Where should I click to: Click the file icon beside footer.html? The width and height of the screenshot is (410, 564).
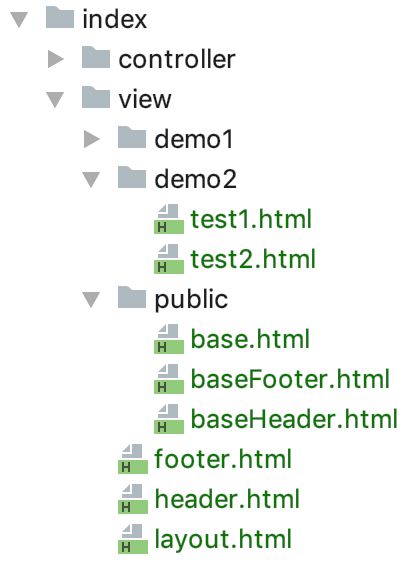tap(133, 459)
